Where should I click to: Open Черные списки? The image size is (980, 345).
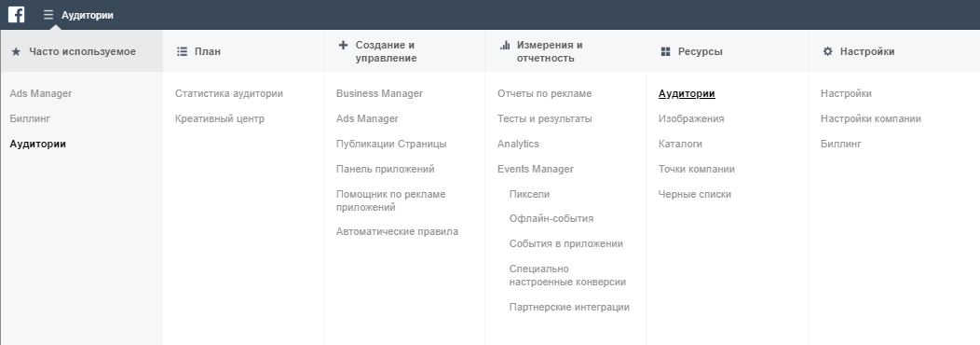(x=695, y=194)
